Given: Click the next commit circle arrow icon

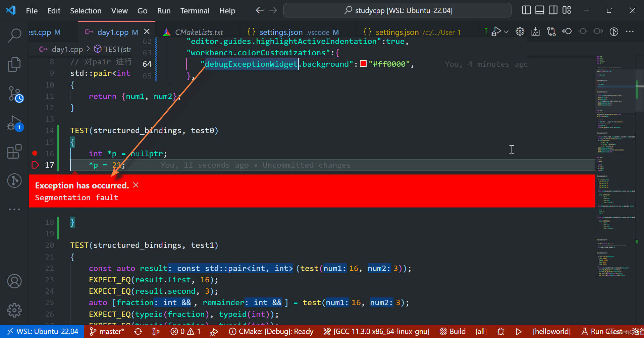Looking at the screenshot, I should tap(598, 32).
